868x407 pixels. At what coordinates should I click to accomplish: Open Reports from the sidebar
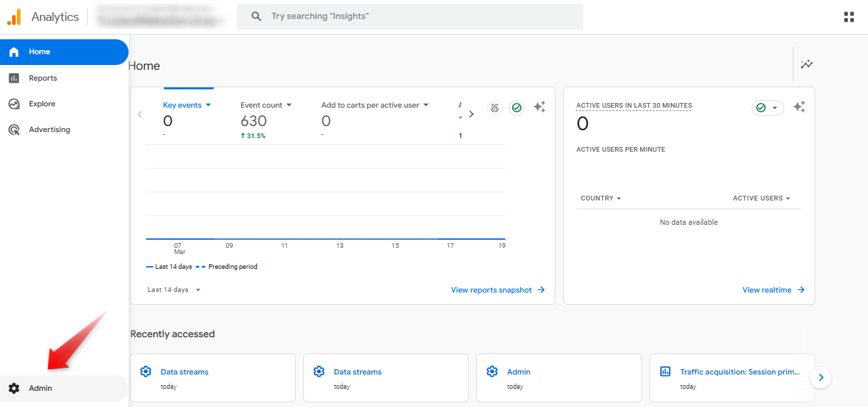click(x=64, y=78)
